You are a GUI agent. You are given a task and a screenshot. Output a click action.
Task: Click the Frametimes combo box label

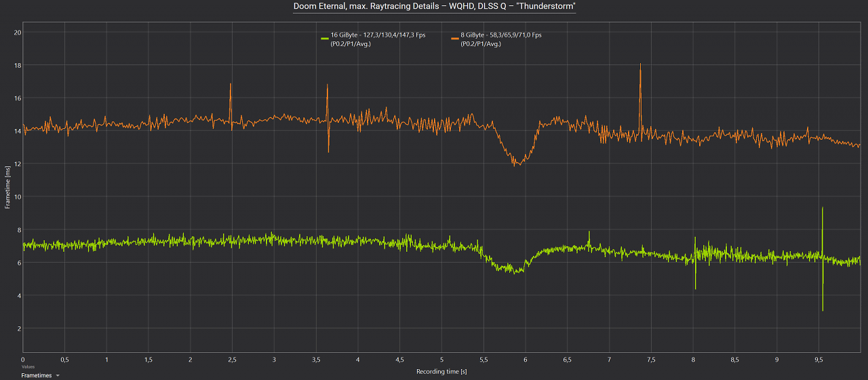coord(36,375)
